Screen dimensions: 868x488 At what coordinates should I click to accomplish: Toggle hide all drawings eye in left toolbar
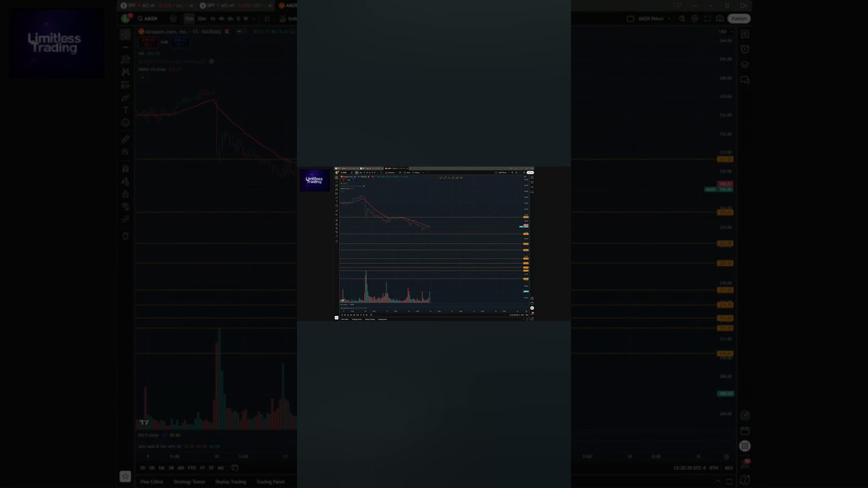pyautogui.click(x=125, y=207)
